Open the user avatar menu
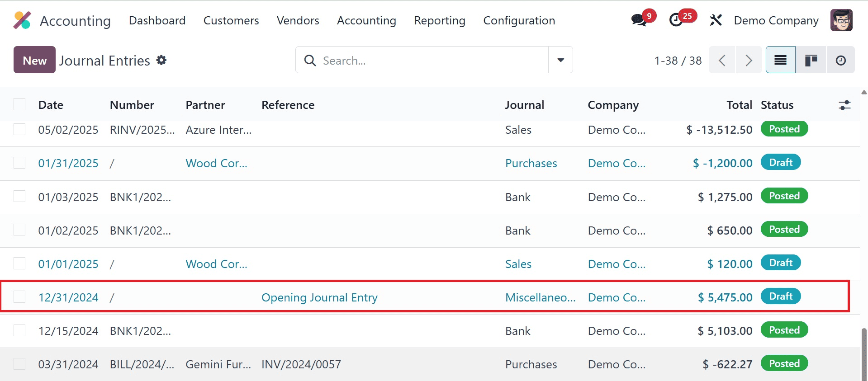This screenshot has height=381, width=868. pyautogui.click(x=841, y=20)
